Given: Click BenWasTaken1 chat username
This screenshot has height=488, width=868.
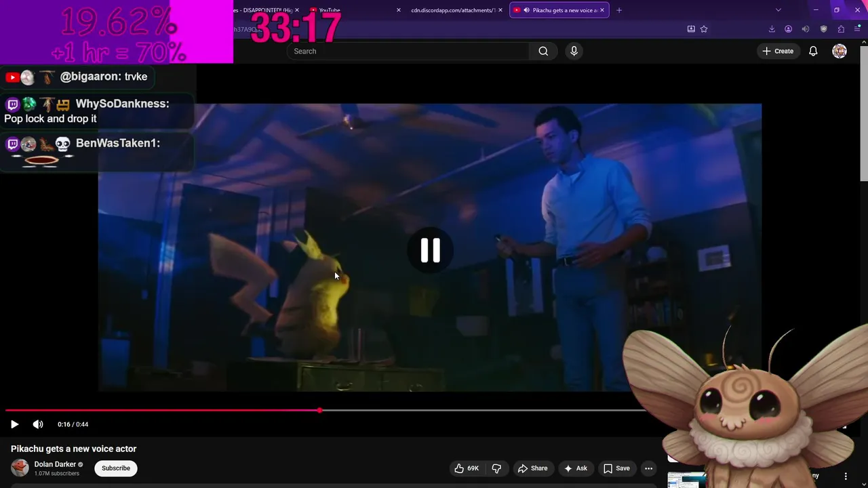Looking at the screenshot, I should 118,143.
